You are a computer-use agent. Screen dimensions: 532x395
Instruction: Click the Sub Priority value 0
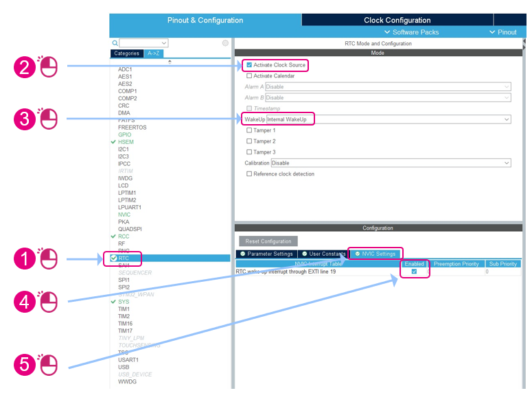pyautogui.click(x=487, y=272)
